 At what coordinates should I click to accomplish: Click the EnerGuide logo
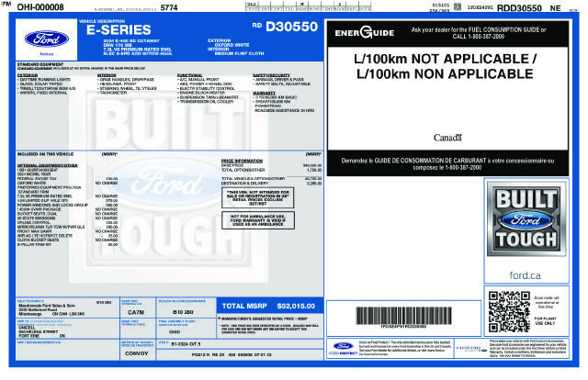(x=364, y=33)
